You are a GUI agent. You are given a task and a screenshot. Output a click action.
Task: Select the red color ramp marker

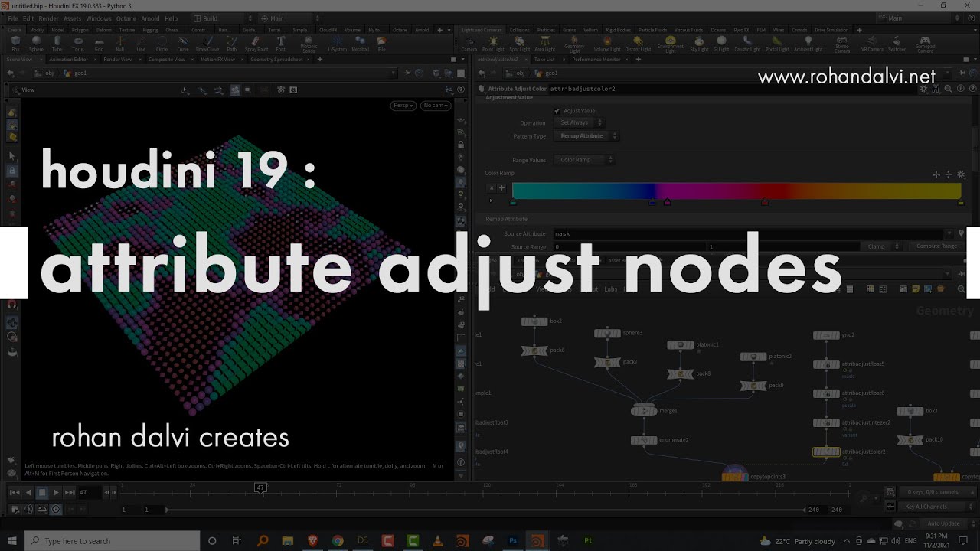[764, 203]
